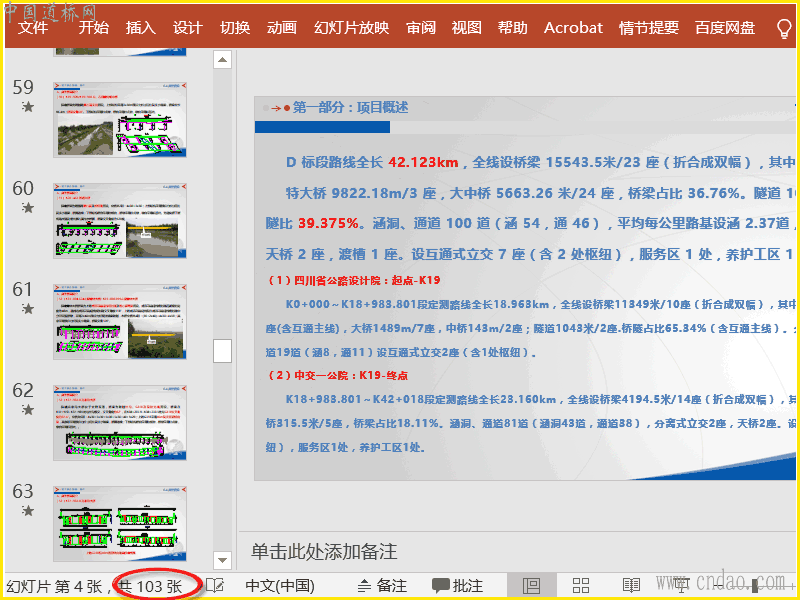The height and width of the screenshot is (600, 800).
Task: Click the red percentage 39.375%
Action: coord(328,223)
